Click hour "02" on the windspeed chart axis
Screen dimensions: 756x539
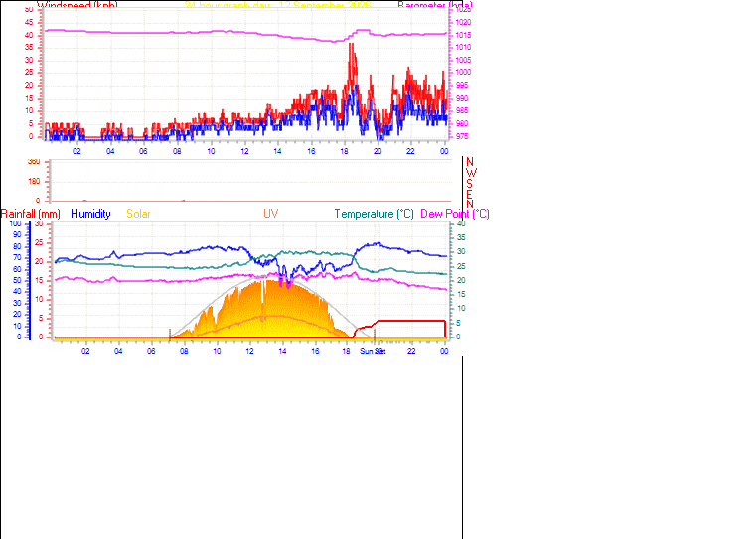(x=77, y=151)
